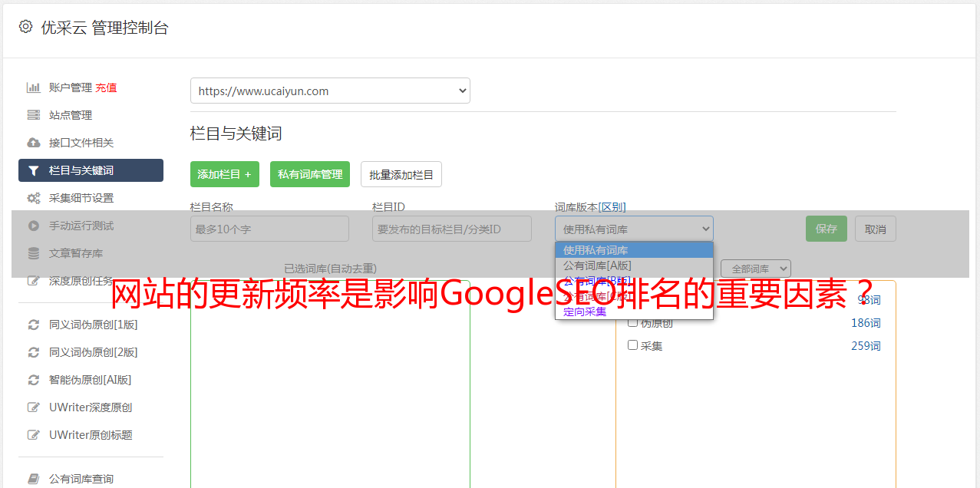
Task: Click the cloud upload icon for 接口文件相关
Action: point(34,143)
